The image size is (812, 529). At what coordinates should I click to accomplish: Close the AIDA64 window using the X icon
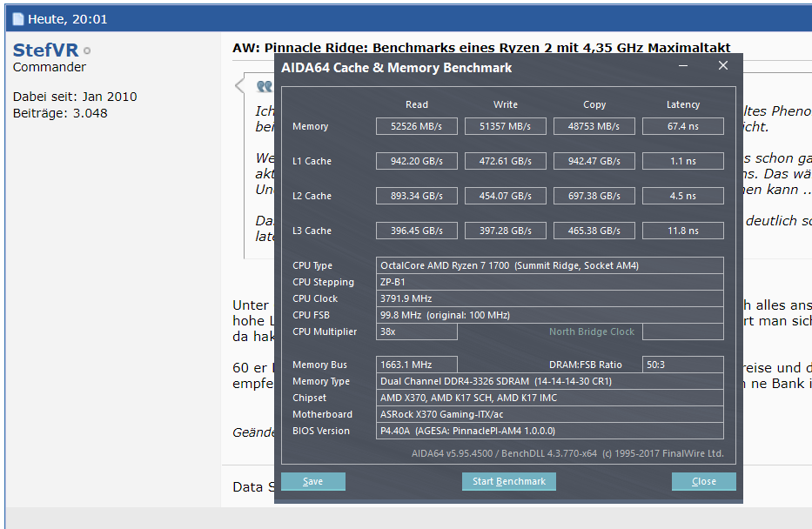tap(723, 65)
